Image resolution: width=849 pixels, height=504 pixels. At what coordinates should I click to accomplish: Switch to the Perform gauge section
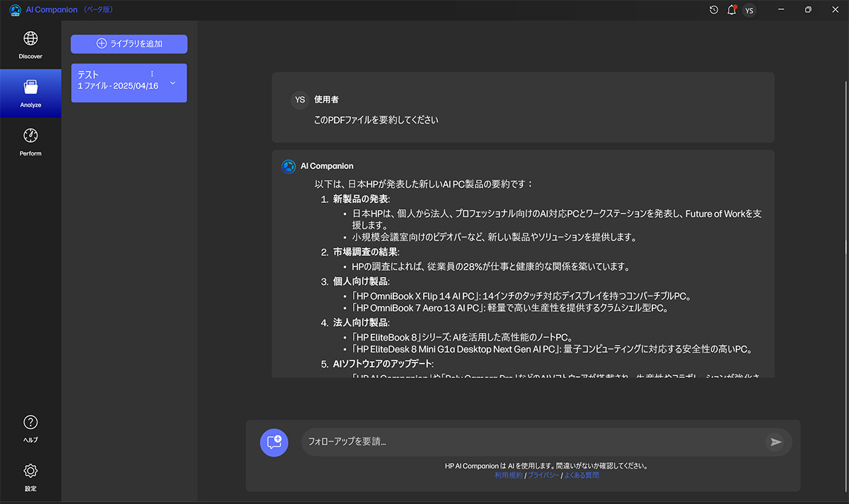click(30, 141)
